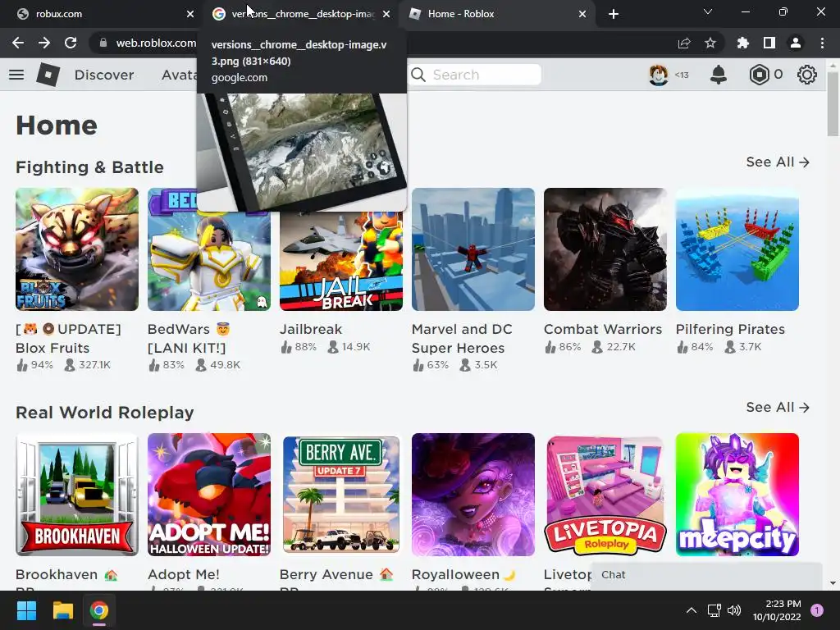Screen dimensions: 840x630
Task: Close the robux.com tab
Action: point(190,14)
